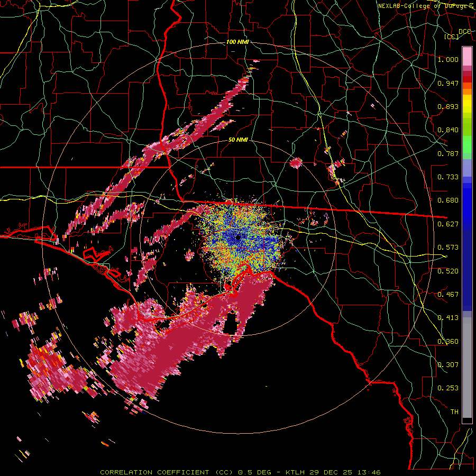Click the 0.680 scale value

pyautogui.click(x=448, y=200)
